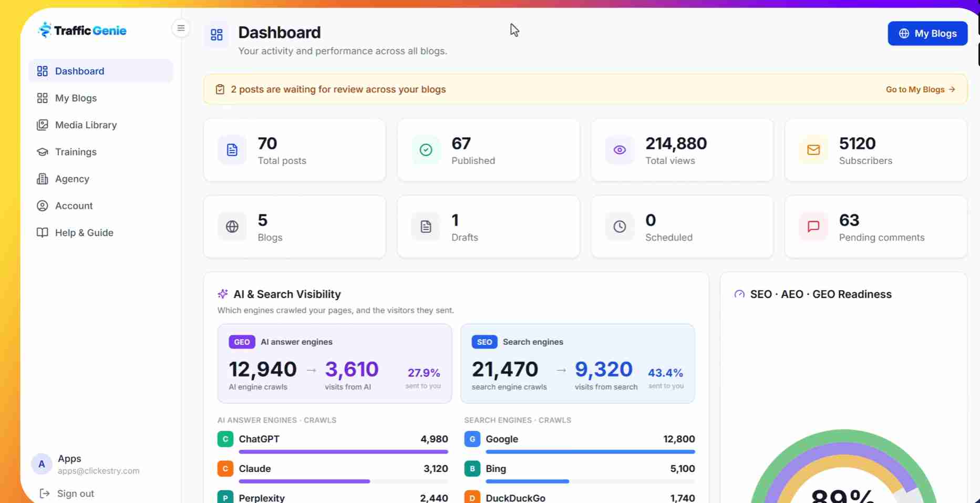The image size is (980, 503).
Task: Click the apps@clickestry.com email text
Action: [99, 471]
